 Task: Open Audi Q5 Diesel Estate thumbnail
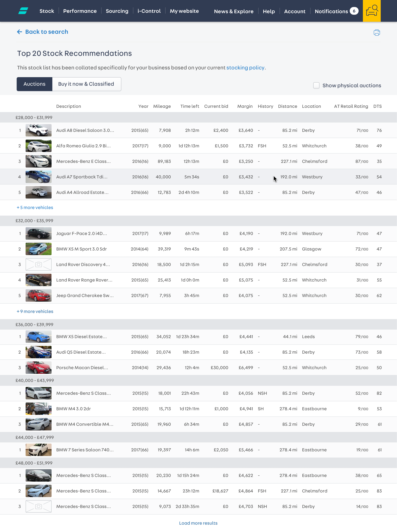38,352
